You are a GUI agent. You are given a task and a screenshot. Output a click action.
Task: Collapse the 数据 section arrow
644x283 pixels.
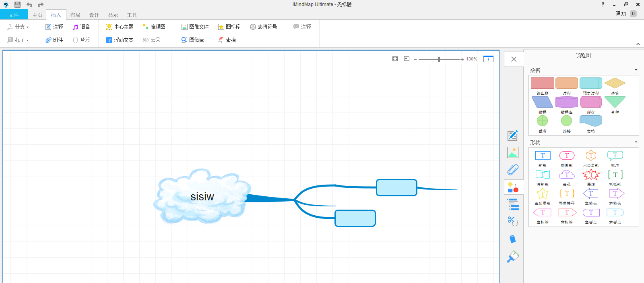coord(636,70)
